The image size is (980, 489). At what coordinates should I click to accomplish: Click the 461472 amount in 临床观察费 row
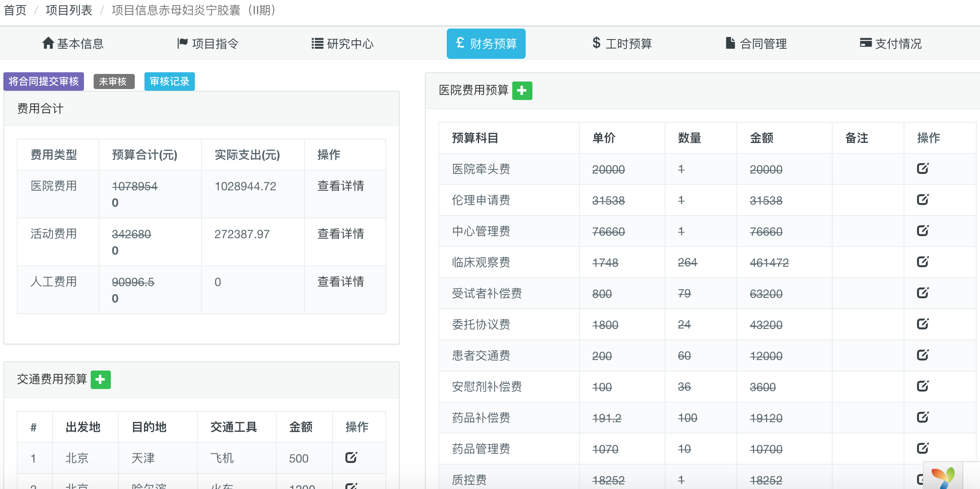769,263
